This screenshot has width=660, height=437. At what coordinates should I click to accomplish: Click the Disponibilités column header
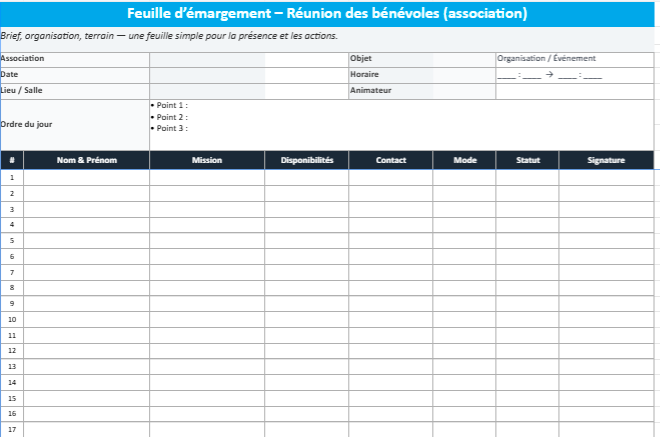point(306,160)
